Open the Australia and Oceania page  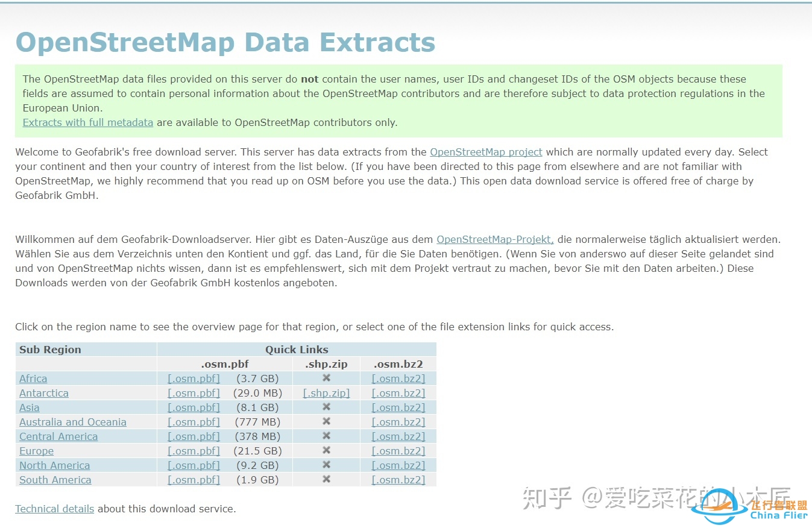click(73, 422)
